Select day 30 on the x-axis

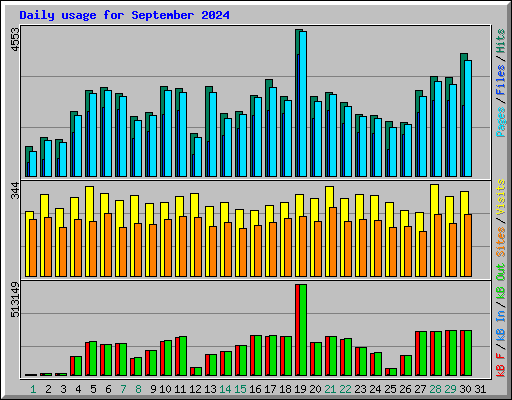pos(465,389)
